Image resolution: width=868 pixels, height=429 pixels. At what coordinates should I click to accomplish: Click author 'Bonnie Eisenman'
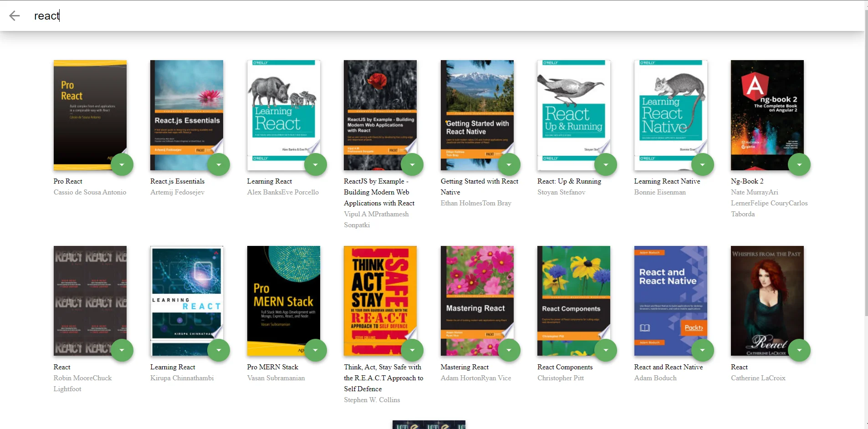tap(660, 192)
